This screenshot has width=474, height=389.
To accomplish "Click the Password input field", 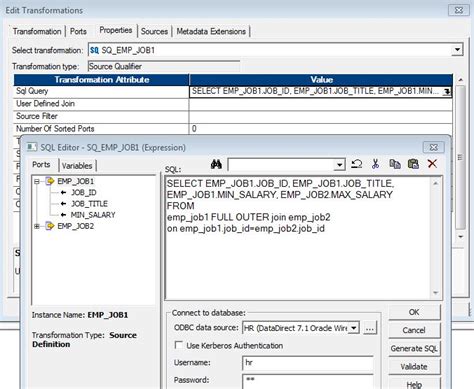I will click(308, 381).
